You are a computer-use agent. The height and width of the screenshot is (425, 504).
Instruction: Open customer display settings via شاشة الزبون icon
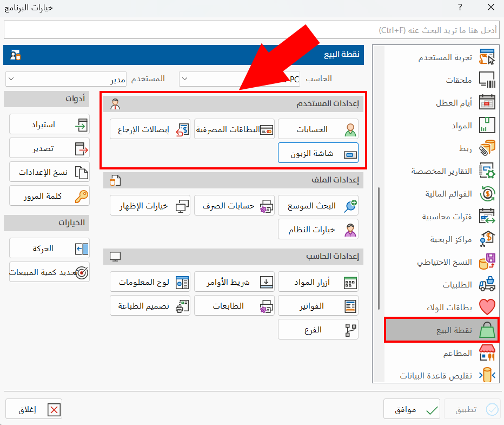(318, 153)
